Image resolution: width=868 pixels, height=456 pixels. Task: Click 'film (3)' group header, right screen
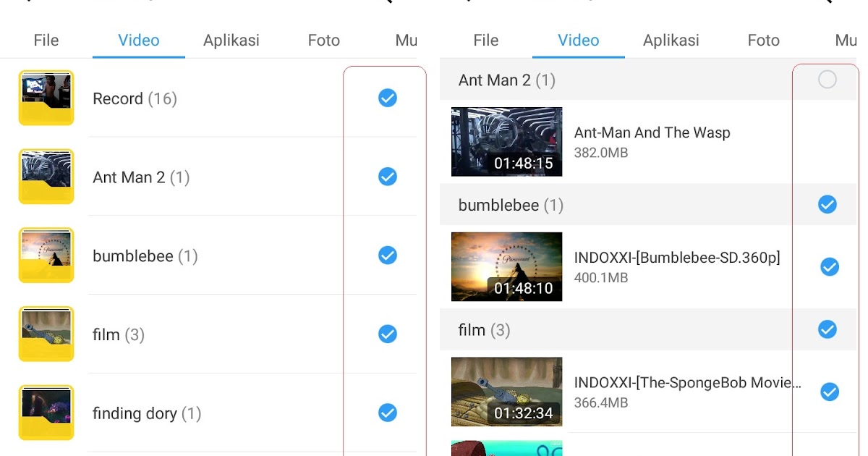point(485,331)
